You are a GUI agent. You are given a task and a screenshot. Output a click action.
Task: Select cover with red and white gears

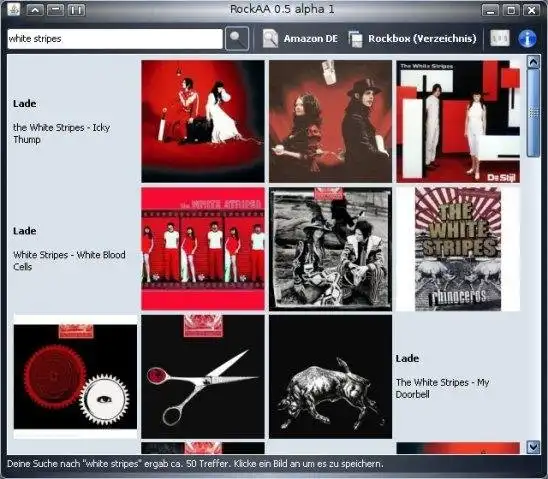[75, 377]
